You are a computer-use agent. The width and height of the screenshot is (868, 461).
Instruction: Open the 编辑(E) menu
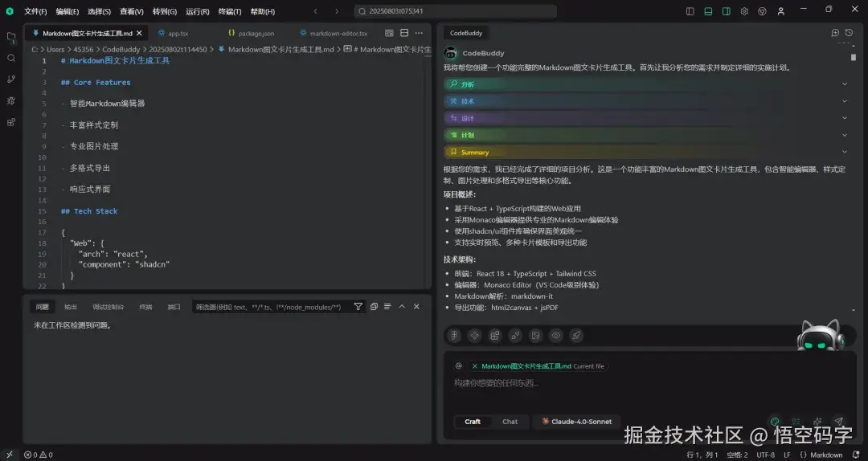pyautogui.click(x=68, y=11)
